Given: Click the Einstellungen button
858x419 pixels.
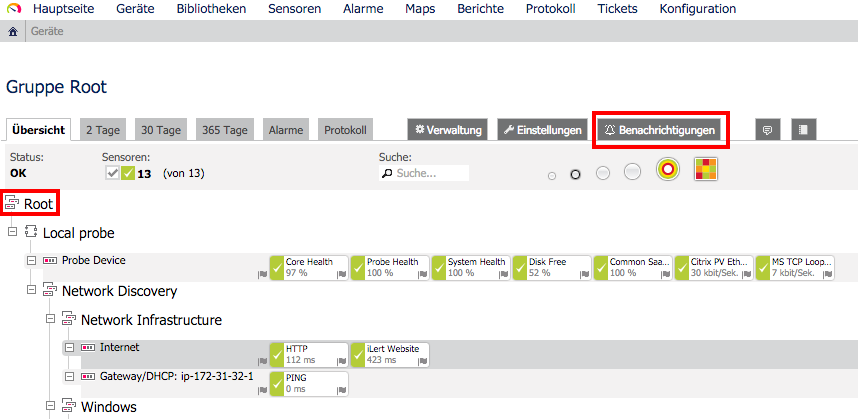Looking at the screenshot, I should (x=542, y=130).
